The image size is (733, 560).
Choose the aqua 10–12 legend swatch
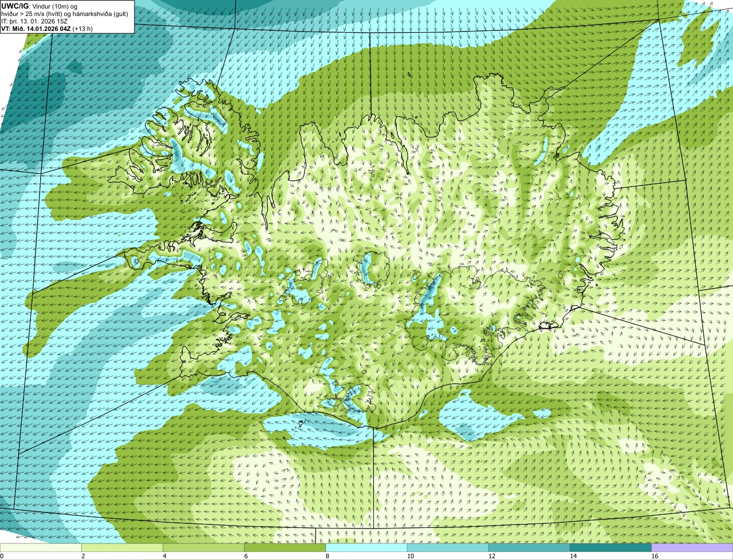pos(448,548)
